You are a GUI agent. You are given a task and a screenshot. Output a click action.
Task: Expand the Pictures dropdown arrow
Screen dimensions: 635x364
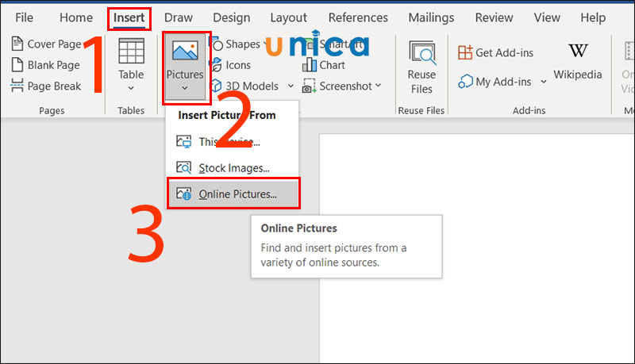(185, 88)
